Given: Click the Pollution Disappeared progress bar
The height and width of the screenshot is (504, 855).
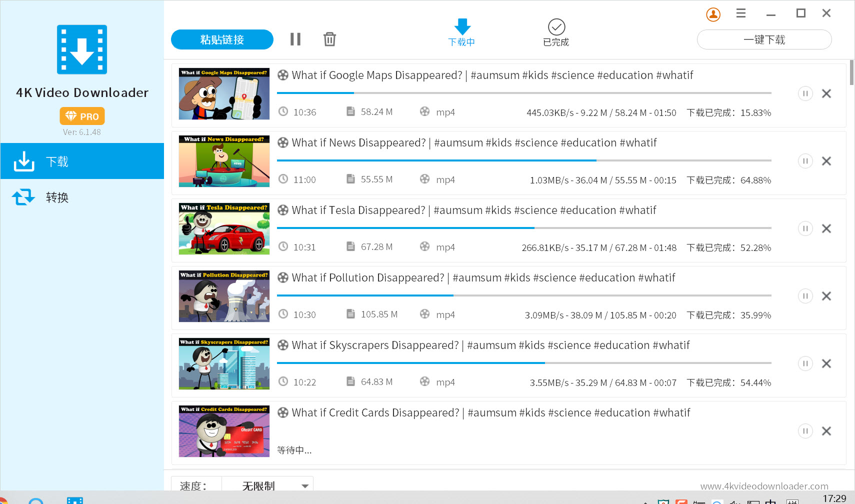Looking at the screenshot, I should click(524, 295).
